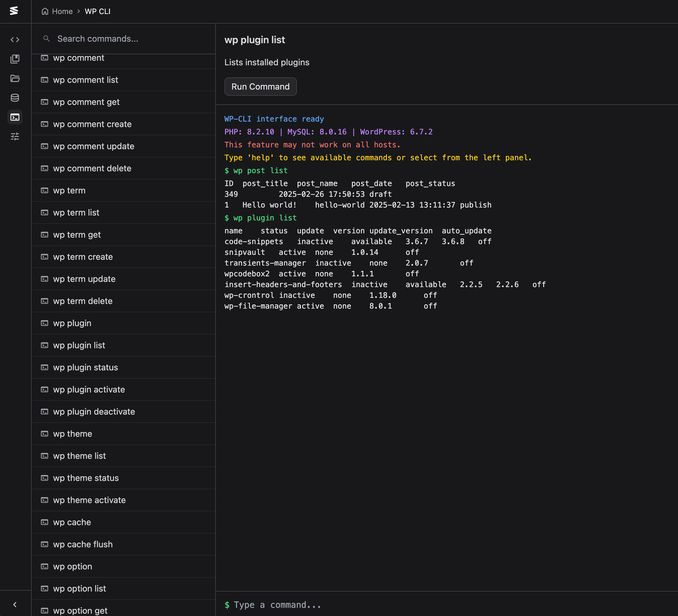This screenshot has height=616, width=678.
Task: Choose the wp plugin command
Action: pyautogui.click(x=124, y=323)
